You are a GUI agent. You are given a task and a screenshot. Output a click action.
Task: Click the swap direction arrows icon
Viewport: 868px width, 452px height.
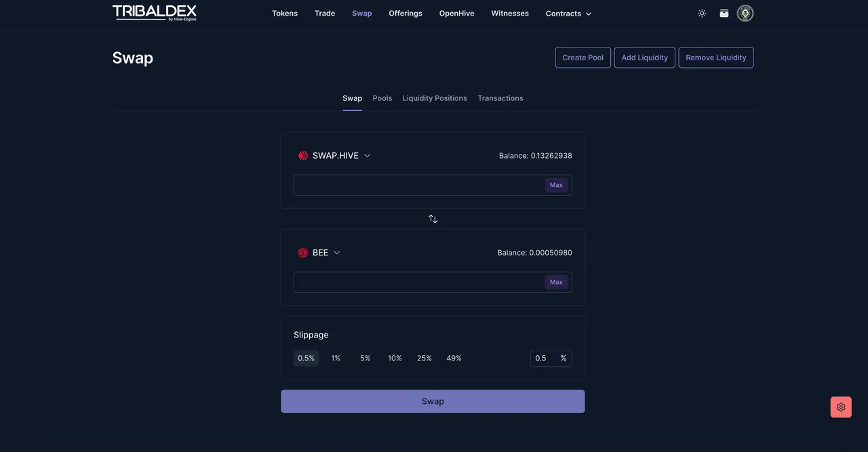433,219
